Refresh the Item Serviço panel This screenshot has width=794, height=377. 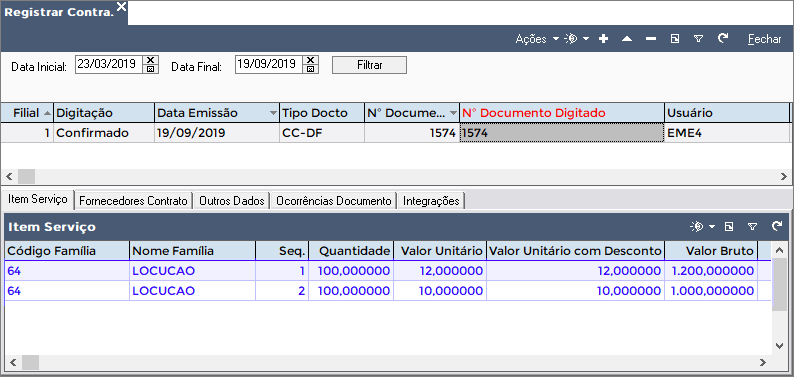pyautogui.click(x=777, y=226)
